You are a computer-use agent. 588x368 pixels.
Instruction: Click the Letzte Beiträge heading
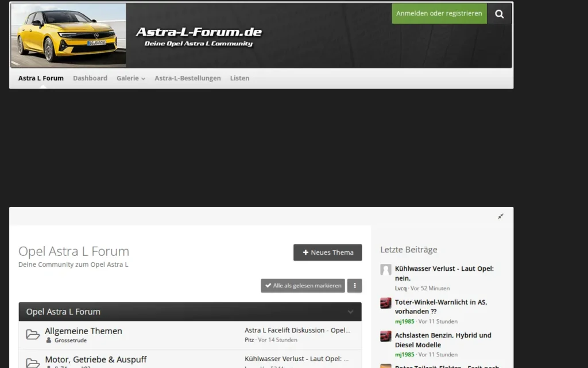point(409,250)
